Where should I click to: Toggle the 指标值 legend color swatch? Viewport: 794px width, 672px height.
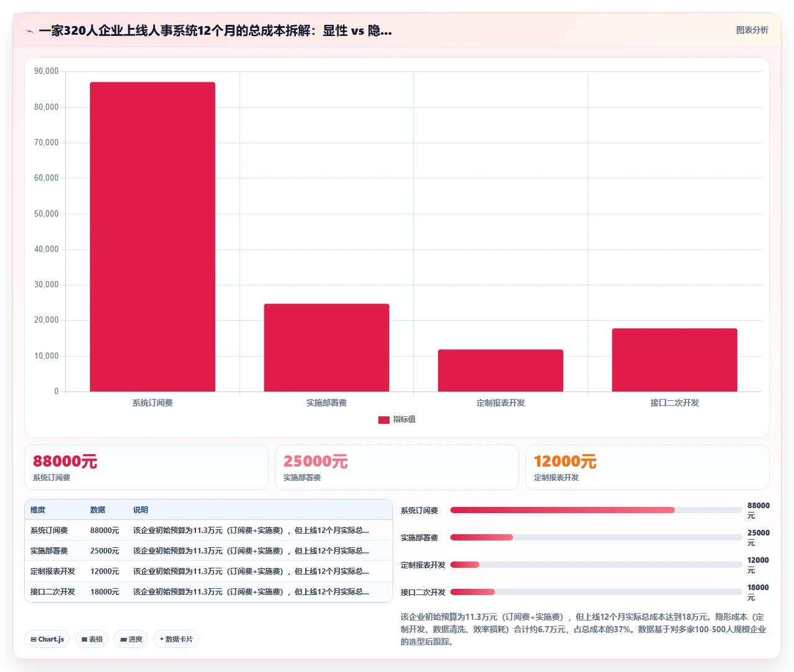pos(383,420)
